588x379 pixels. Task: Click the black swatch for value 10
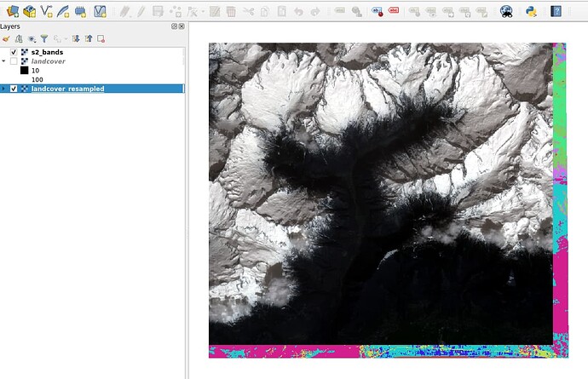click(x=24, y=71)
